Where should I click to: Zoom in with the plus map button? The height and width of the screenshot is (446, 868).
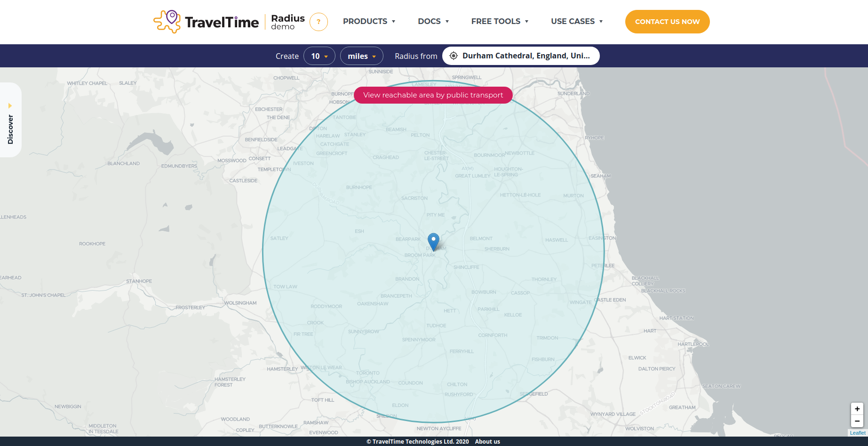coord(857,409)
